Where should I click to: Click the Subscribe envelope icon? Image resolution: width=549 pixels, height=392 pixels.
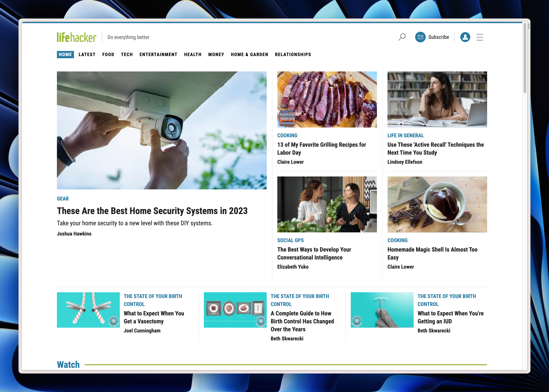pos(420,37)
